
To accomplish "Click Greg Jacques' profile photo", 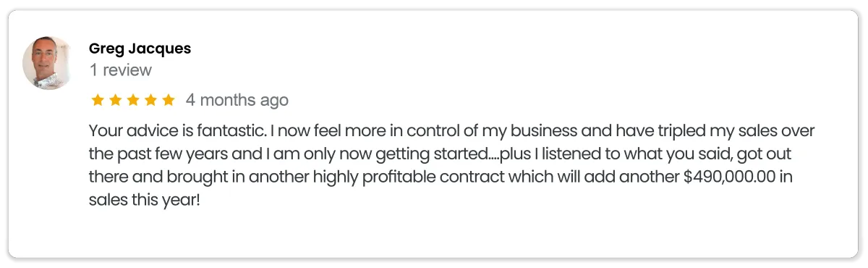I will coord(48,63).
